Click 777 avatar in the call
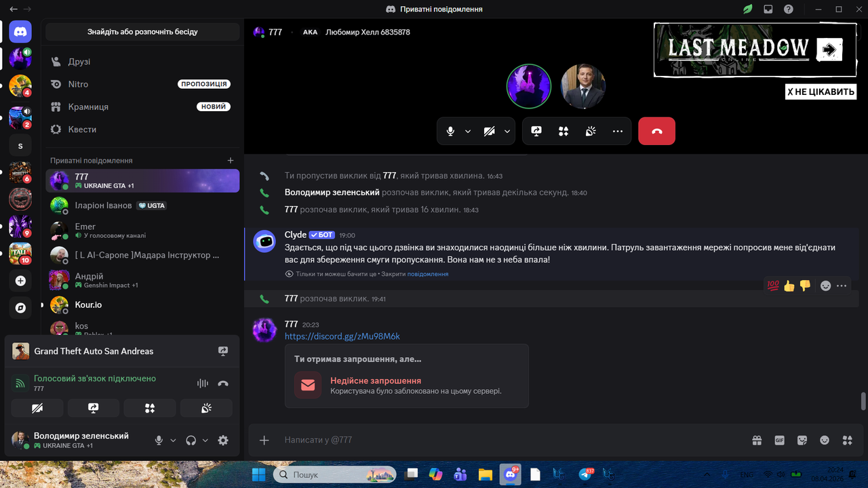 coord(529,86)
